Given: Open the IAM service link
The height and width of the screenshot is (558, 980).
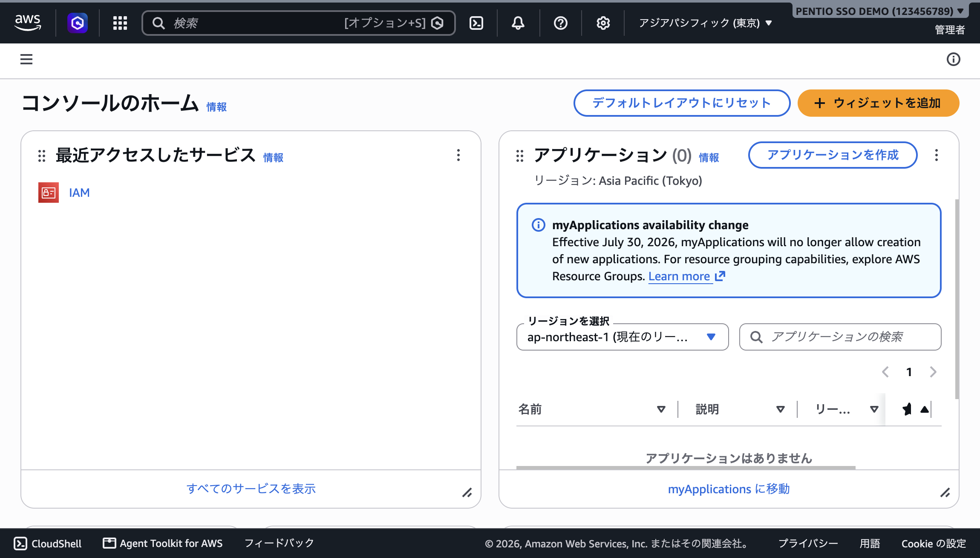Looking at the screenshot, I should (79, 193).
